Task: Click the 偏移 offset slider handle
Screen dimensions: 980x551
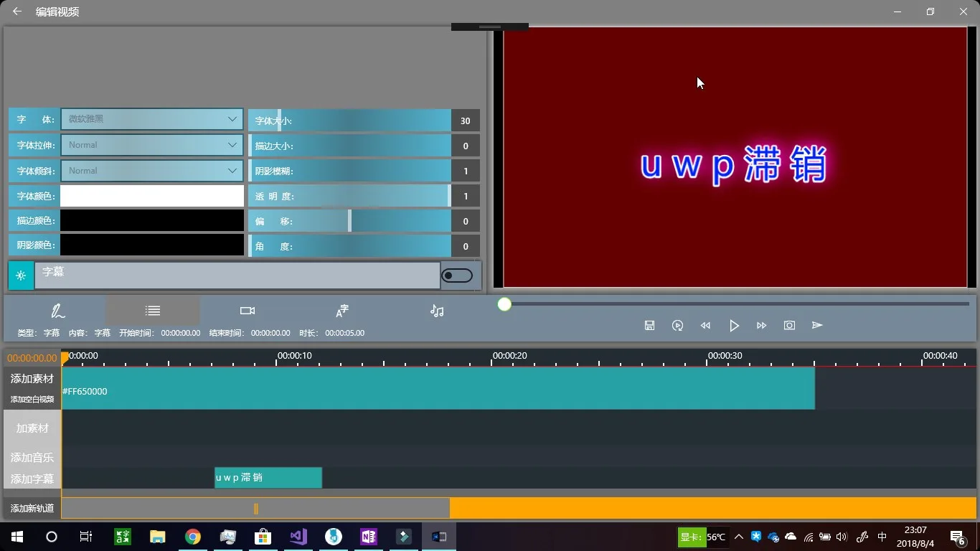Action: coord(349,221)
